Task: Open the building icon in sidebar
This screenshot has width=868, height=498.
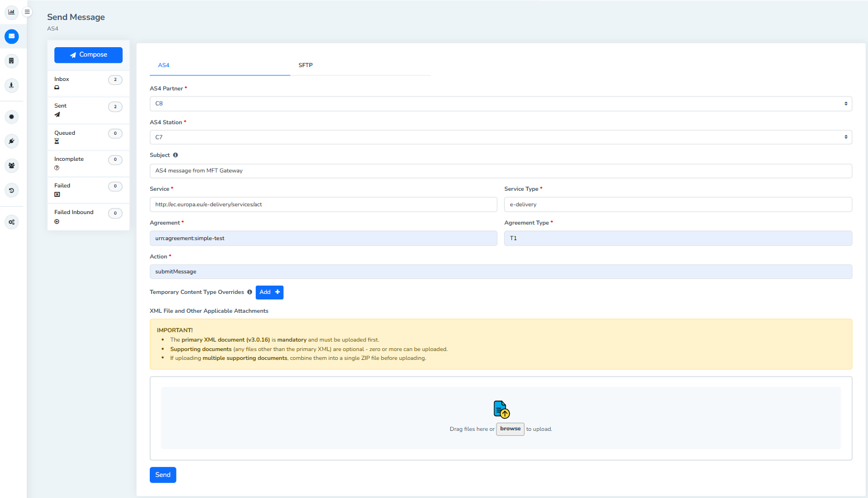Action: pyautogui.click(x=11, y=61)
